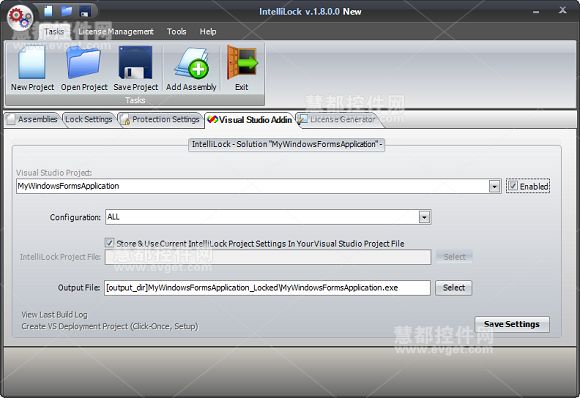This screenshot has width=580, height=398.
Task: Click the IntelliLock Project File field
Action: (268, 257)
